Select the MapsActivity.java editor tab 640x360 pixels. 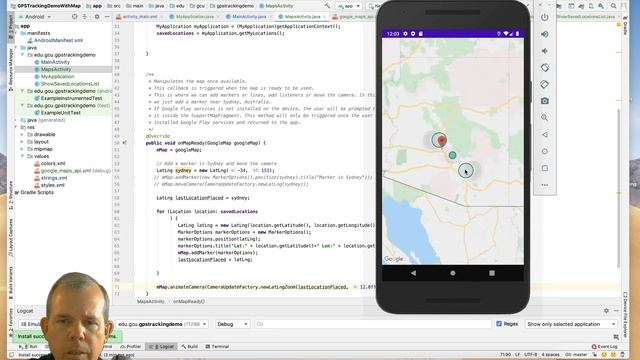click(x=302, y=17)
